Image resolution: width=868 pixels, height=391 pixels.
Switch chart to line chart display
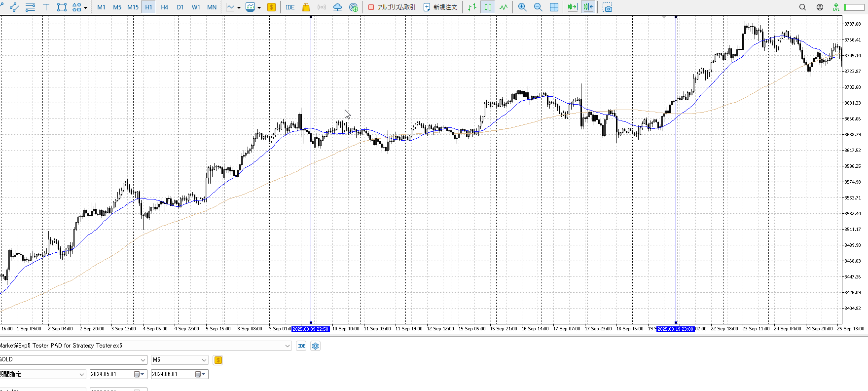pyautogui.click(x=504, y=7)
